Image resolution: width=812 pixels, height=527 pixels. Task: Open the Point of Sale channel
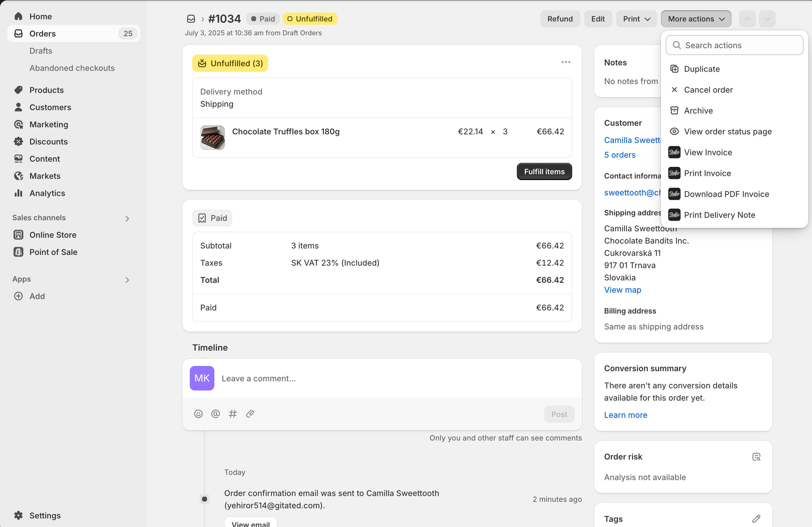[x=53, y=252]
